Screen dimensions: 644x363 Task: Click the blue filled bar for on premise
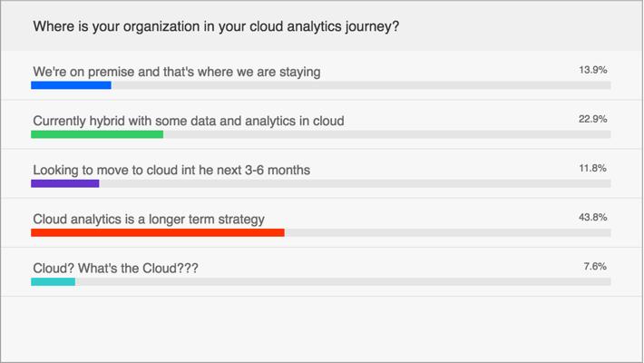tap(71, 85)
